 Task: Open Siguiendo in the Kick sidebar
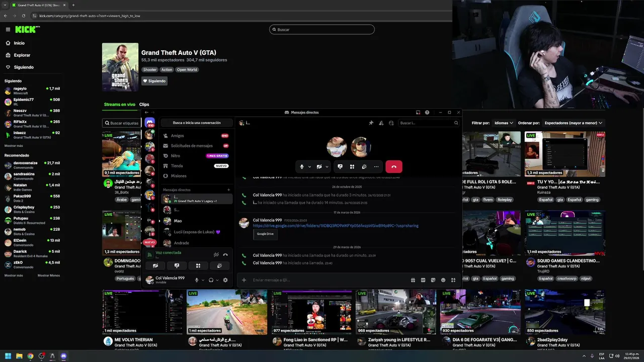pos(24,67)
